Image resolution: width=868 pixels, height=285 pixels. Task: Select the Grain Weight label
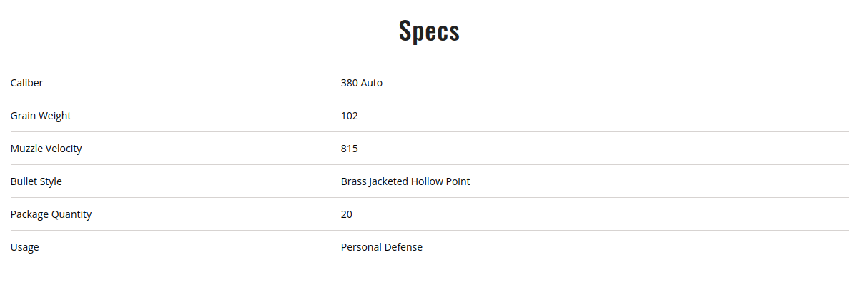pyautogui.click(x=41, y=116)
